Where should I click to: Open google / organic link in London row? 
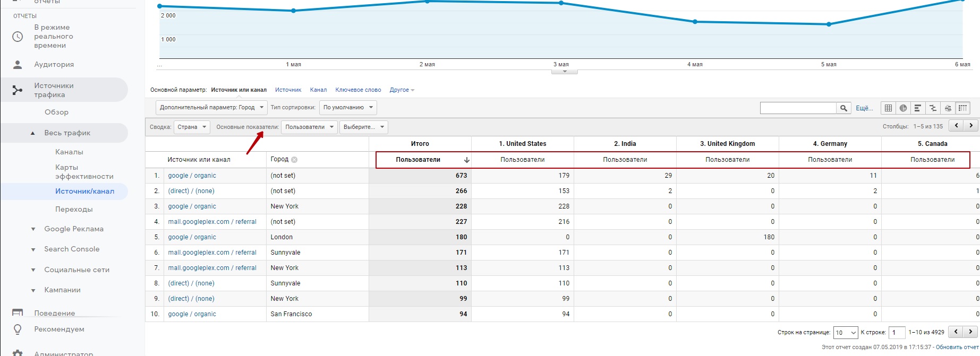point(192,237)
